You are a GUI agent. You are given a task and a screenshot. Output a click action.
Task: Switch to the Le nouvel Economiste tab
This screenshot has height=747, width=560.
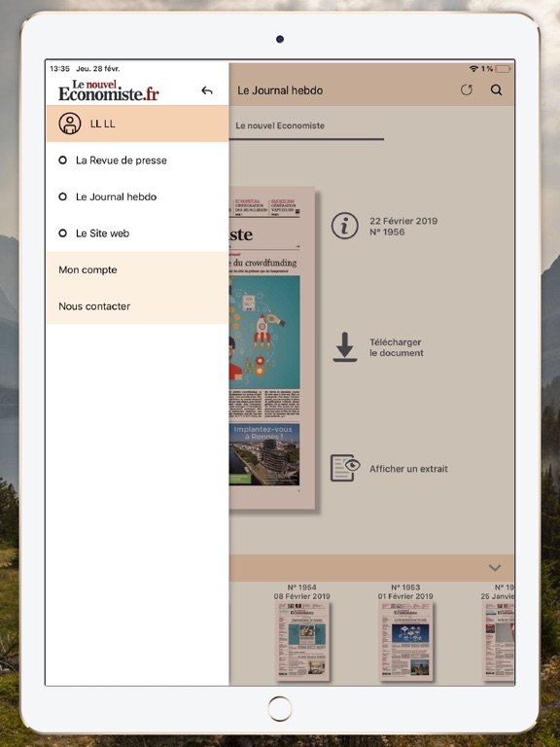(x=306, y=125)
